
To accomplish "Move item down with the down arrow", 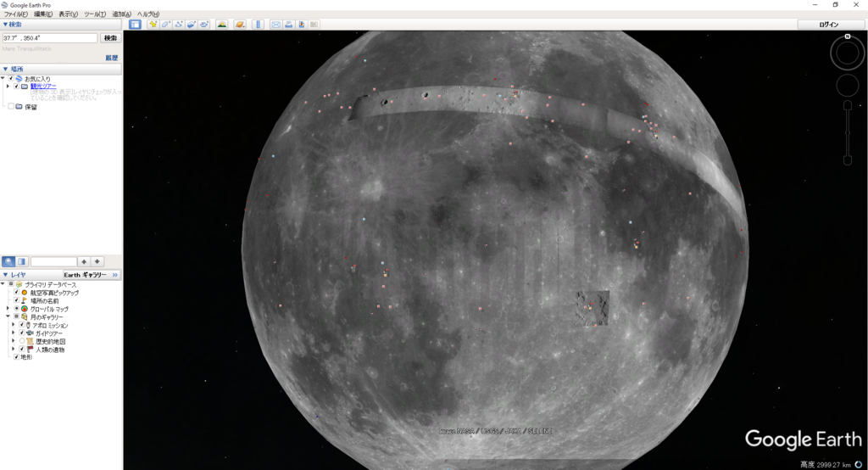I will click(97, 261).
